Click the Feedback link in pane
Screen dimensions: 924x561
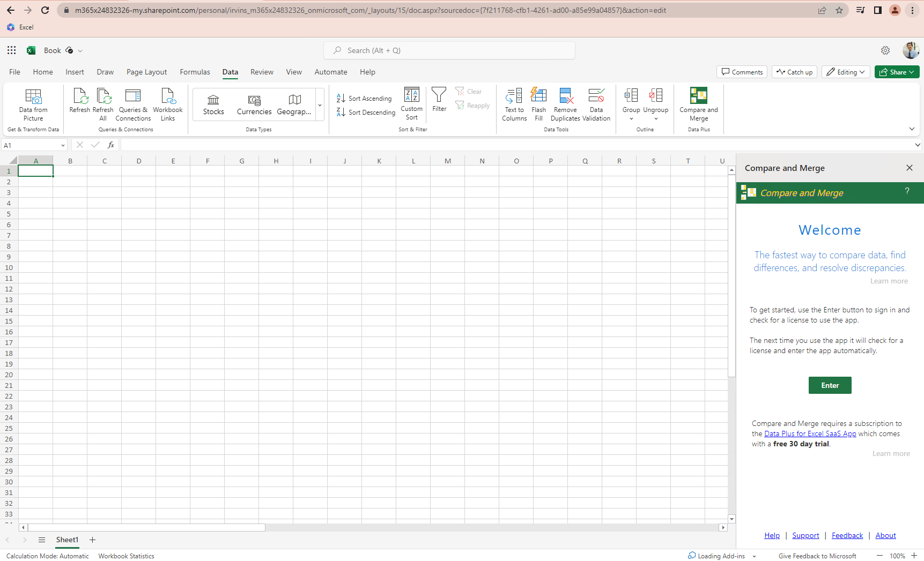(x=847, y=535)
